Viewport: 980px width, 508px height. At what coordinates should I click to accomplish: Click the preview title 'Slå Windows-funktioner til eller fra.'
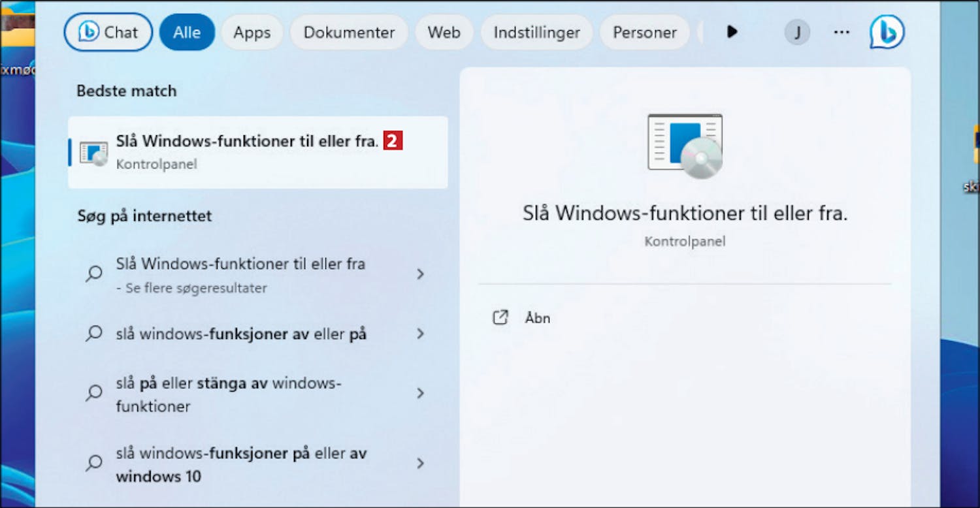[685, 214]
